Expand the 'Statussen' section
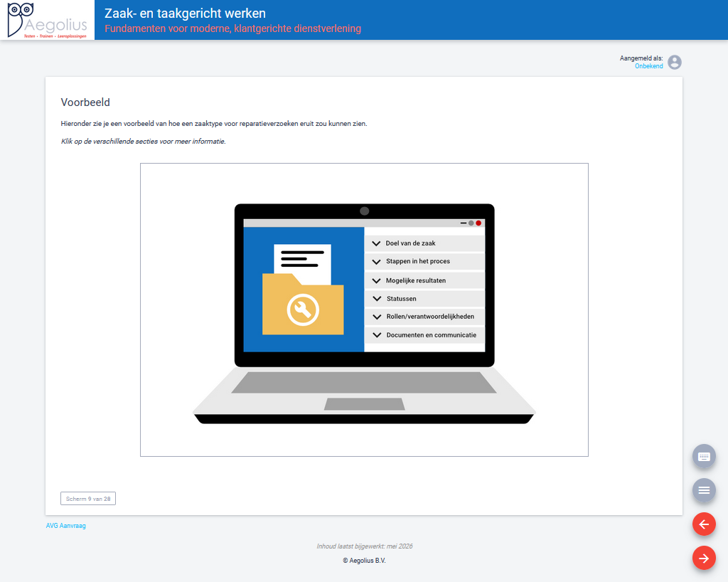This screenshot has width=728, height=582. tap(424, 299)
